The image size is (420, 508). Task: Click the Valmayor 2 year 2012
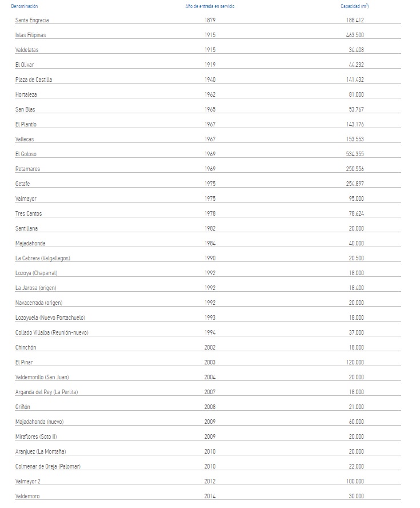[x=210, y=481]
